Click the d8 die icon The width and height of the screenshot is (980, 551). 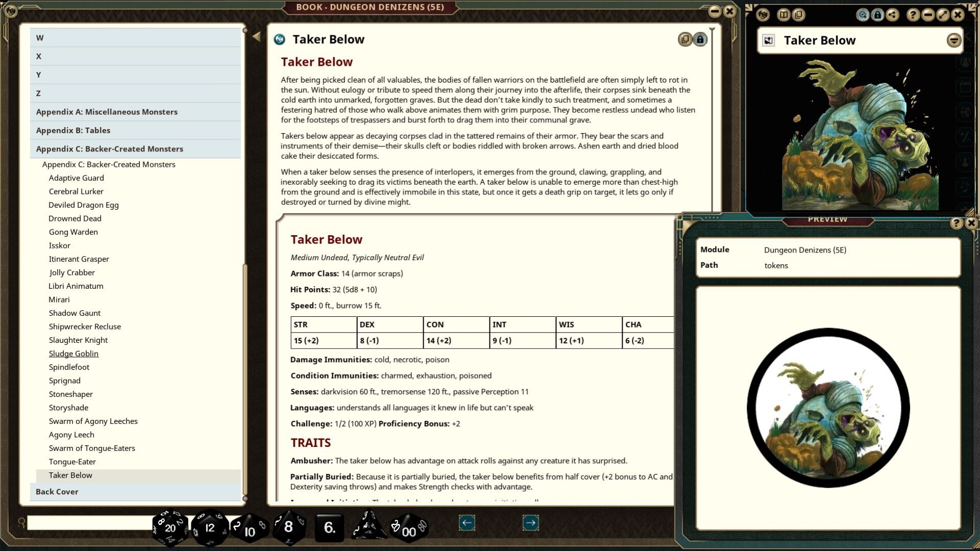[x=288, y=527]
